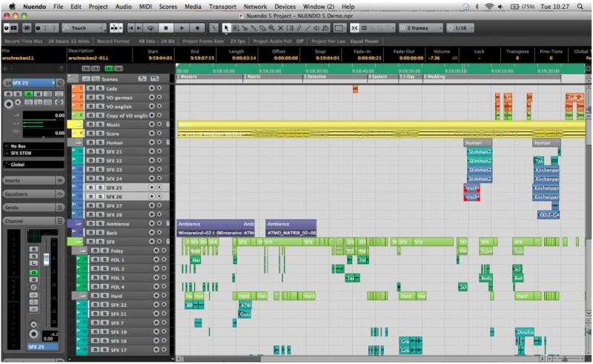Image resolution: width=593 pixels, height=364 pixels.
Task: Select the red selected event on SFX 25
Action: (x=471, y=188)
